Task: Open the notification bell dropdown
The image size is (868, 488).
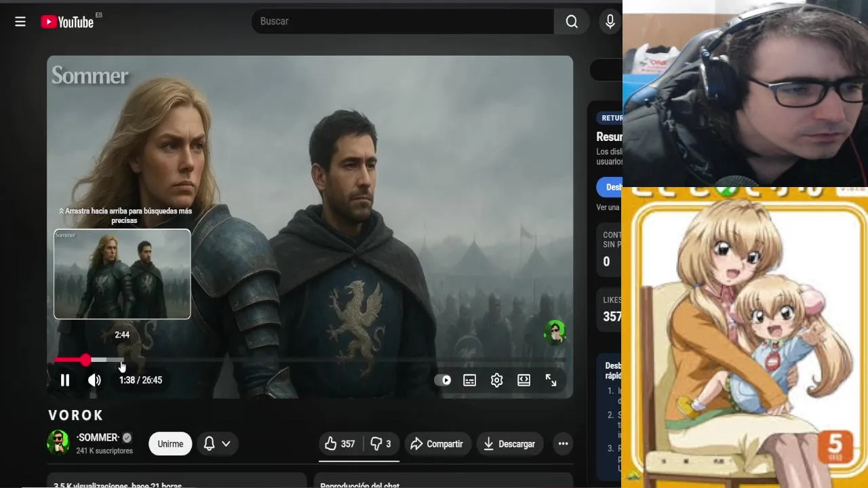Action: pos(217,444)
